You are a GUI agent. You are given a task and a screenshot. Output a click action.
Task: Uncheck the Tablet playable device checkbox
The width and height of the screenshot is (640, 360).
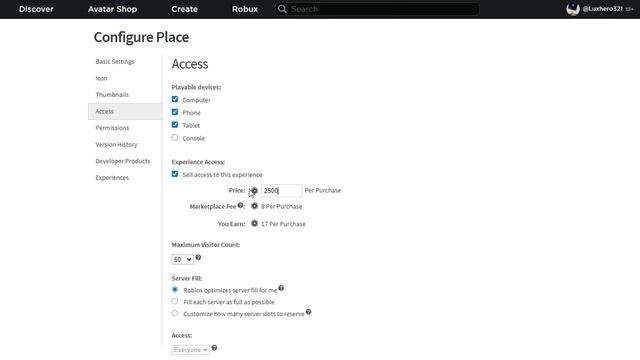pos(175,124)
